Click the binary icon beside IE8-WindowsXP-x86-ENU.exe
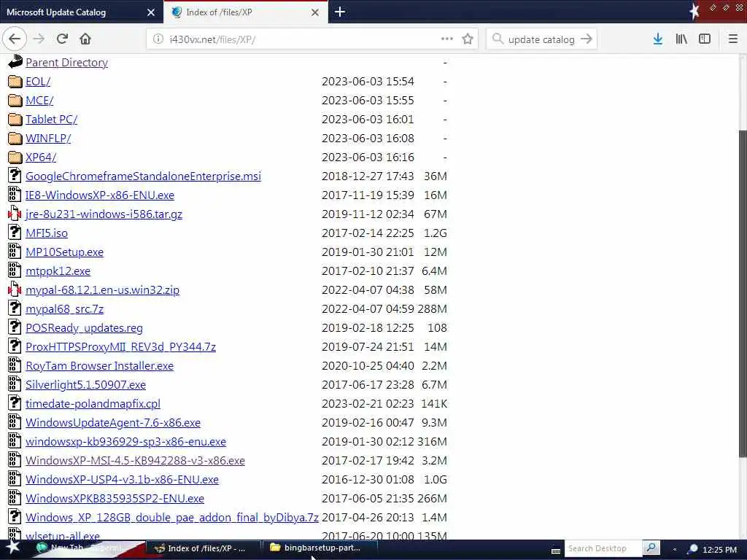747x560 pixels. 15,195
